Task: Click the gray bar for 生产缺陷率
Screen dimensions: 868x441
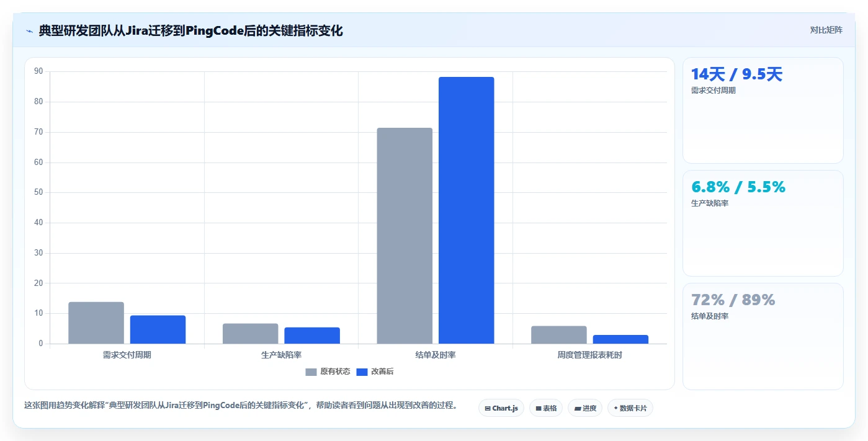Action: 251,334
